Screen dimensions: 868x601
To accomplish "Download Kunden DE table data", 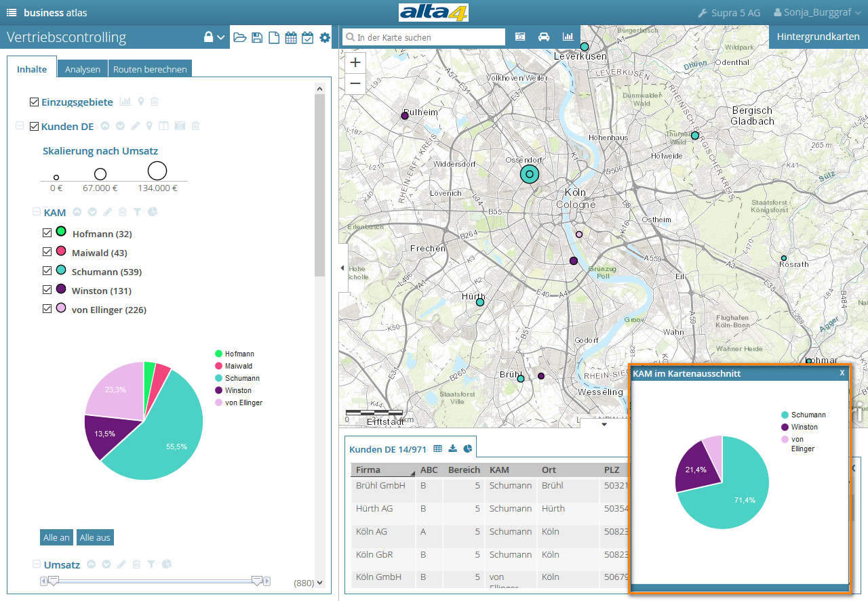I will [x=453, y=449].
